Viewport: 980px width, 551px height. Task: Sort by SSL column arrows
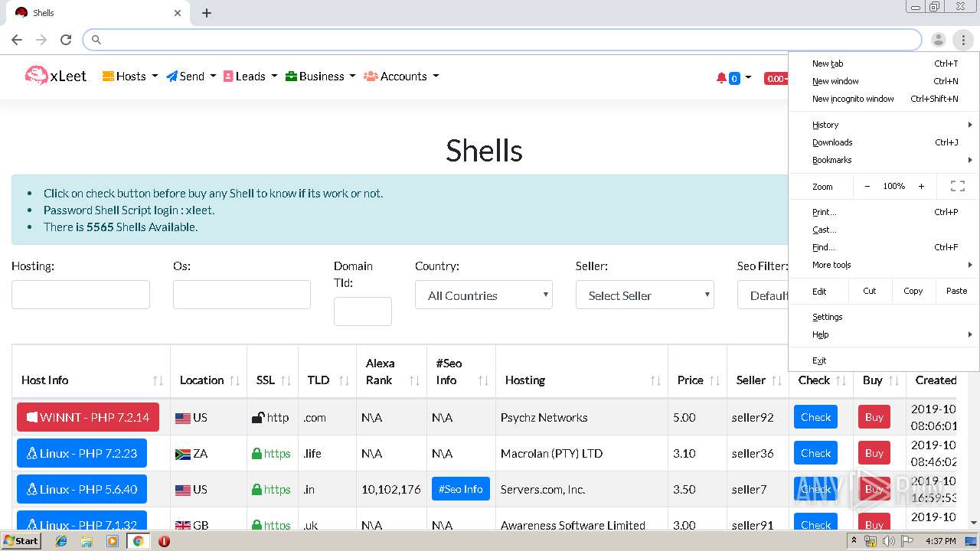286,380
